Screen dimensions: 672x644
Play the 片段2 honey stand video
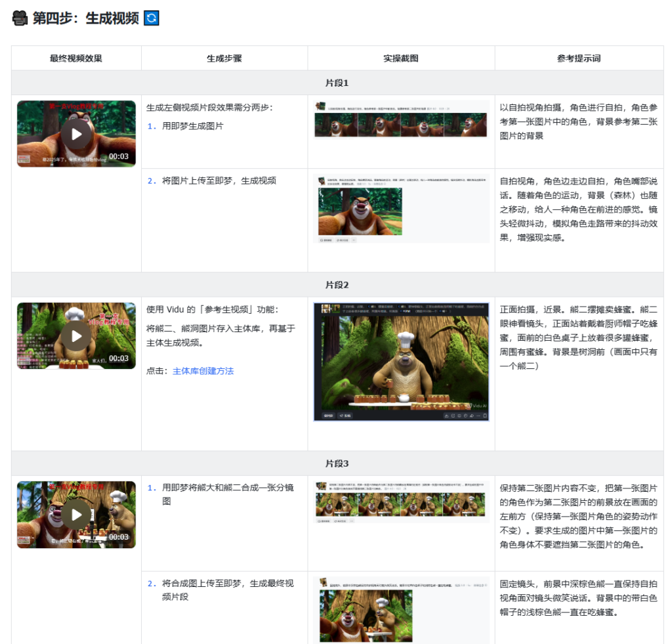click(x=76, y=335)
